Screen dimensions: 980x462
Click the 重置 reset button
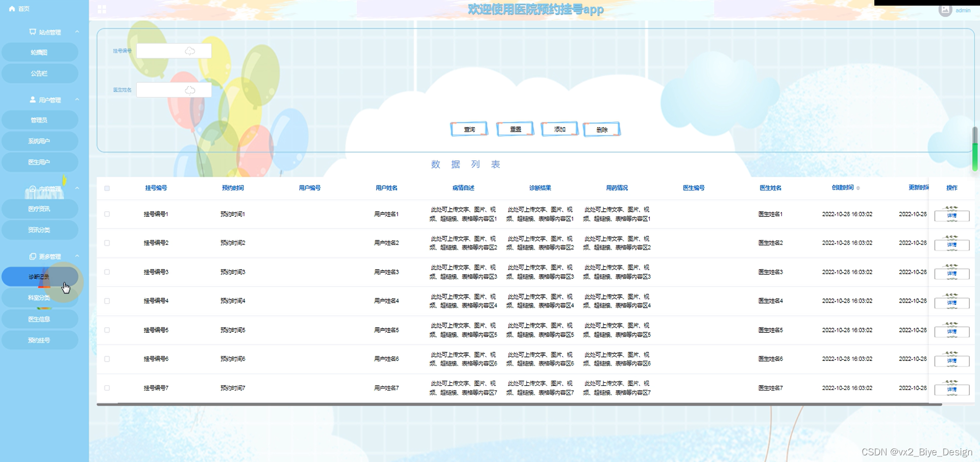click(x=515, y=129)
